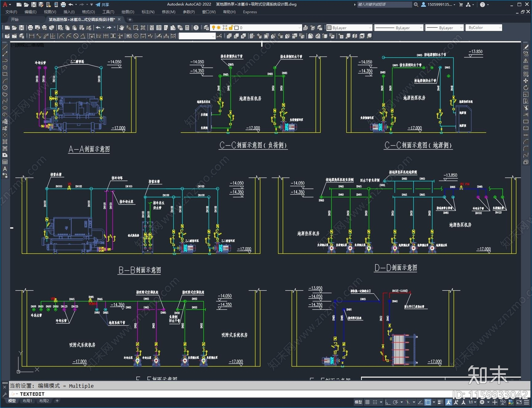The image size is (532, 408).
Task: Click the 共享 share button
Action: [x=102, y=4]
